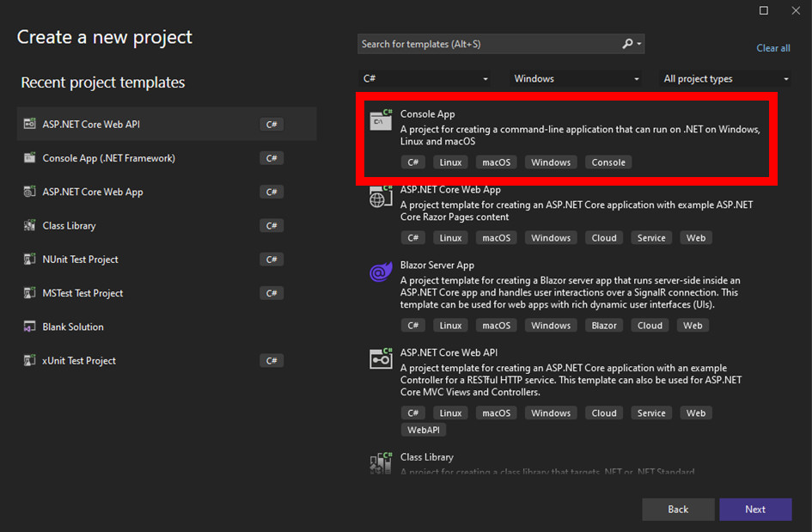The width and height of the screenshot is (812, 532).
Task: Click the Blazor Server App flame icon
Action: 381,272
